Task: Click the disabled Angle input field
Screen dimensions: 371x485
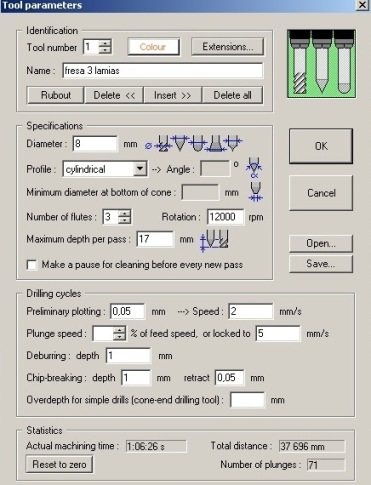Action: (215, 169)
